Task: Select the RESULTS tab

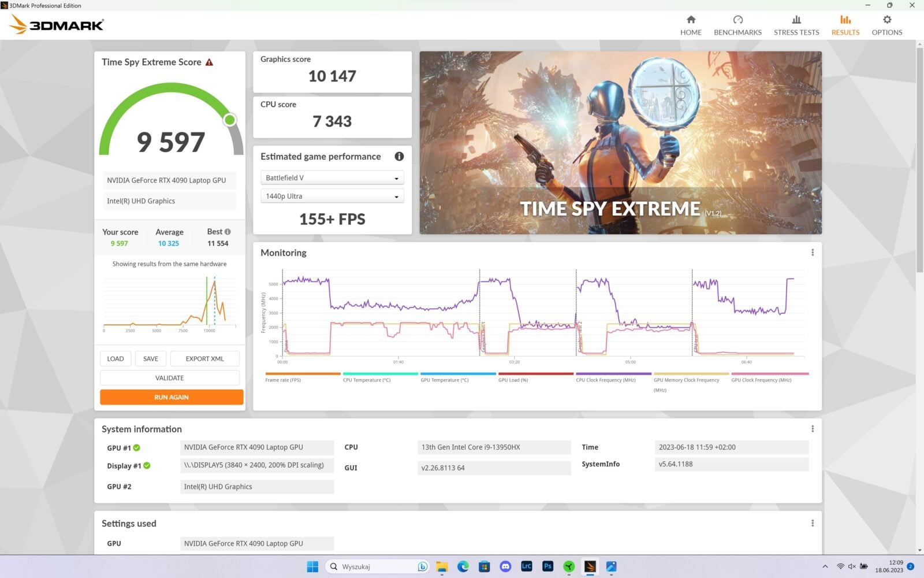Action: 845,25
